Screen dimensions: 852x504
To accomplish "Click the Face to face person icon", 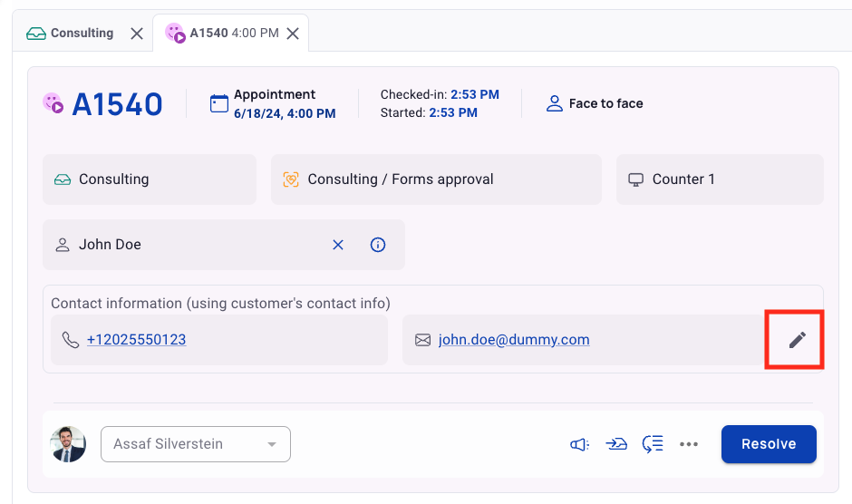I will click(x=554, y=103).
